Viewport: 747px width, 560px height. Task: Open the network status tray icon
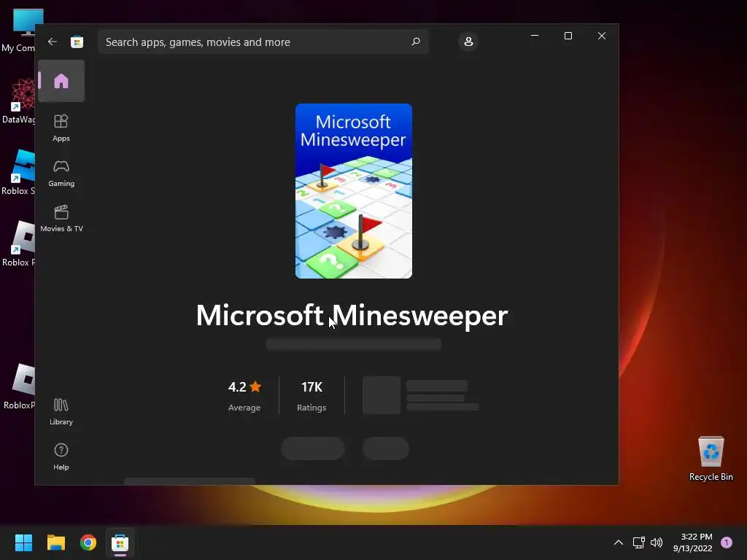tap(638, 542)
